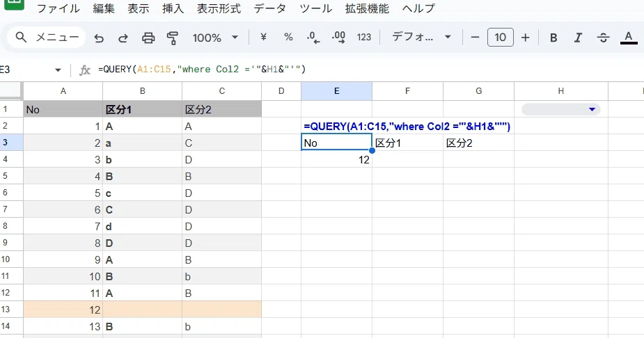This screenshot has width=644, height=338.
Task: Select column F header
Action: [x=407, y=91]
